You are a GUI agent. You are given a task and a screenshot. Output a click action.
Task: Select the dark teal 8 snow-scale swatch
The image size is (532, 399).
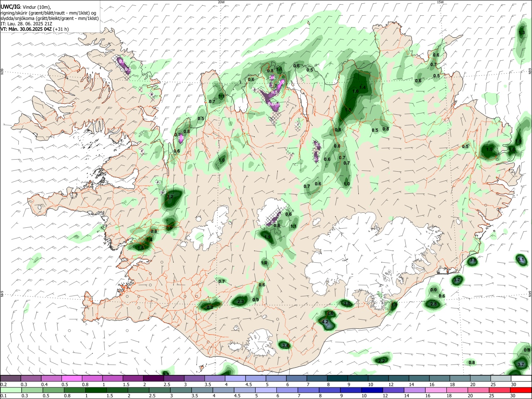pos(337,379)
